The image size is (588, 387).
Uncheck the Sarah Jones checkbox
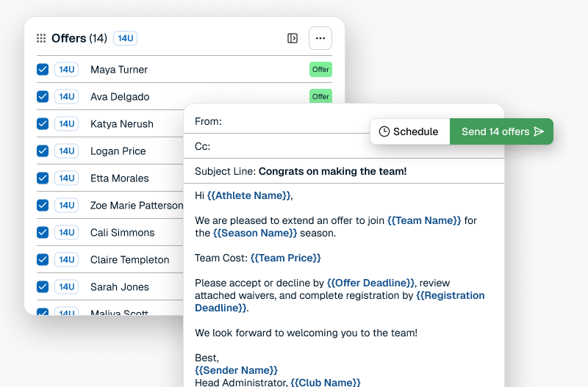pyautogui.click(x=43, y=286)
